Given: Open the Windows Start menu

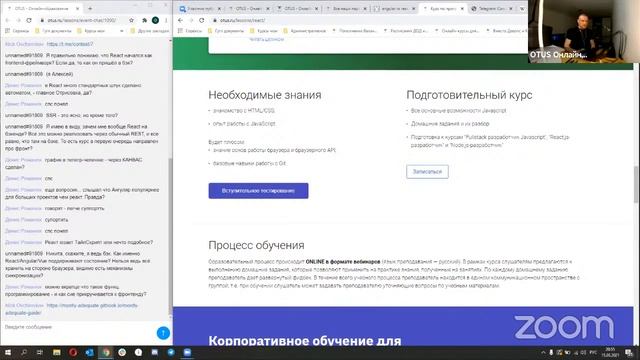Looking at the screenshot, I should pos(8,352).
